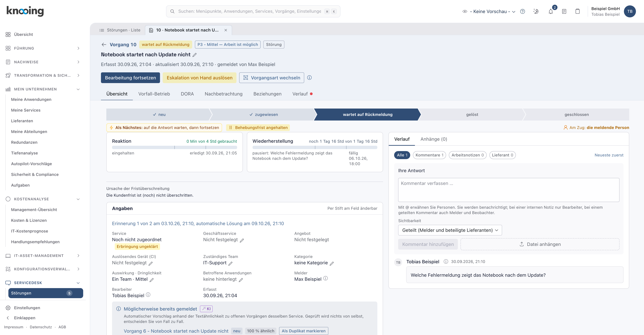Show info next to Vorgangsart wechseln
Viewport: 644px width, 335px height.
[309, 78]
